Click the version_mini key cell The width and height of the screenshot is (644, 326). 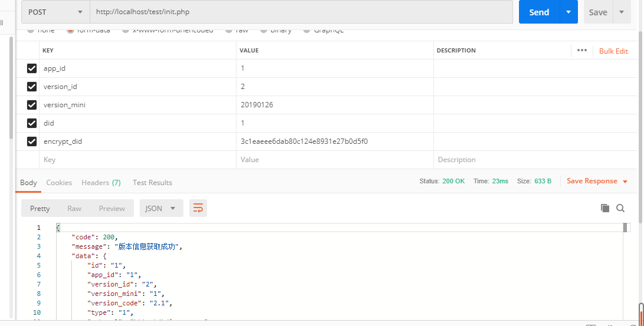pos(137,105)
